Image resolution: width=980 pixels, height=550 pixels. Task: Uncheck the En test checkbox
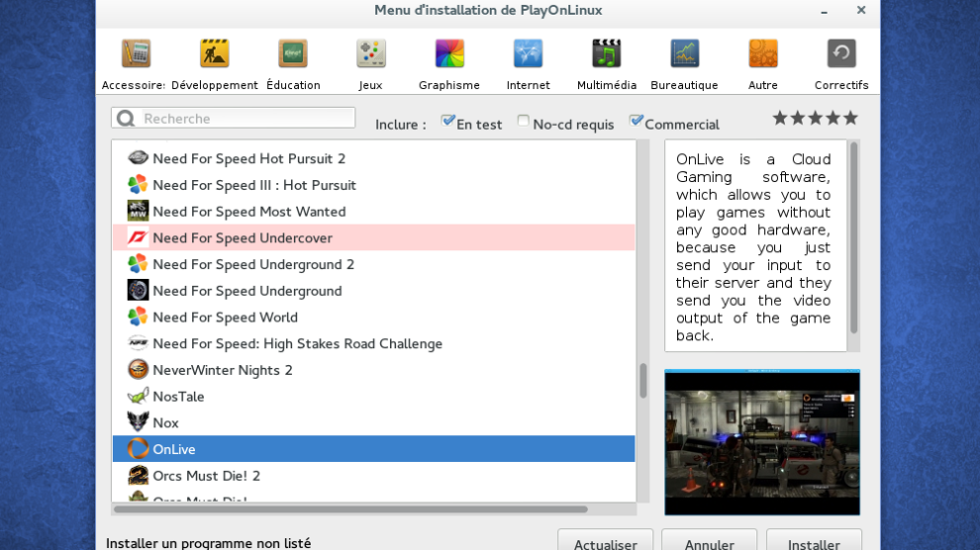[x=447, y=121]
